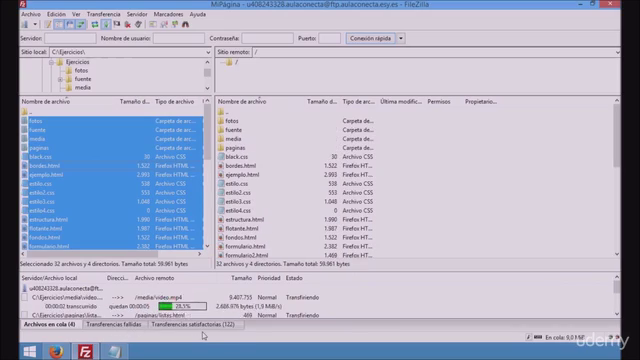Collapse the Ejercicios tree node
640x360 pixels.
[51, 62]
